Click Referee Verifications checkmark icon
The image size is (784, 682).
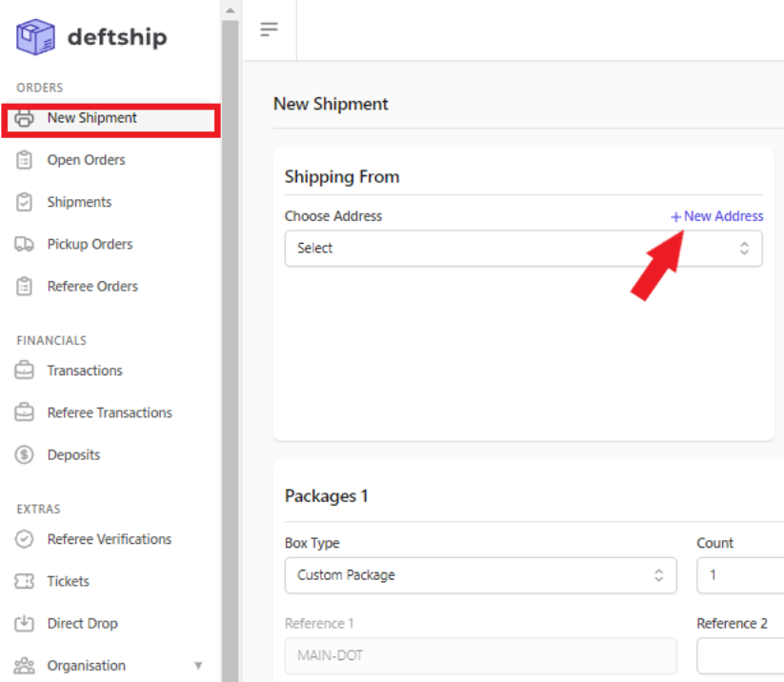pyautogui.click(x=24, y=539)
